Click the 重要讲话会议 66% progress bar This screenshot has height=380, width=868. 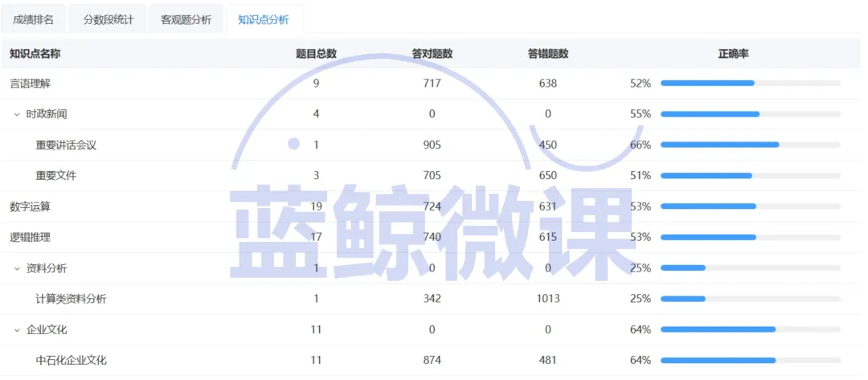[751, 145]
